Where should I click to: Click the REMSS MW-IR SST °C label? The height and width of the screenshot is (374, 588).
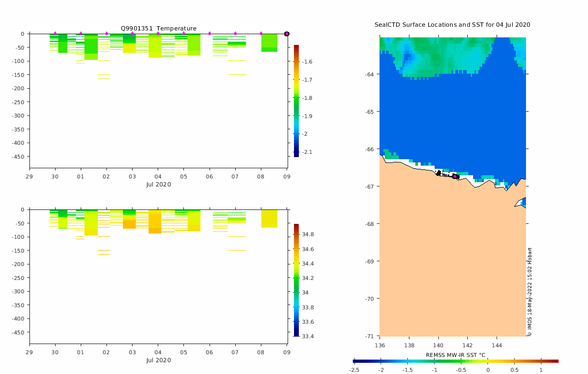click(x=455, y=355)
